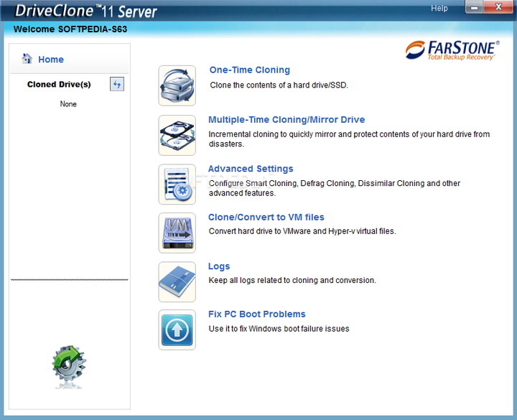Image resolution: width=517 pixels, height=420 pixels.
Task: Click 'Keep all logs related to cloning' text
Action: pyautogui.click(x=292, y=280)
